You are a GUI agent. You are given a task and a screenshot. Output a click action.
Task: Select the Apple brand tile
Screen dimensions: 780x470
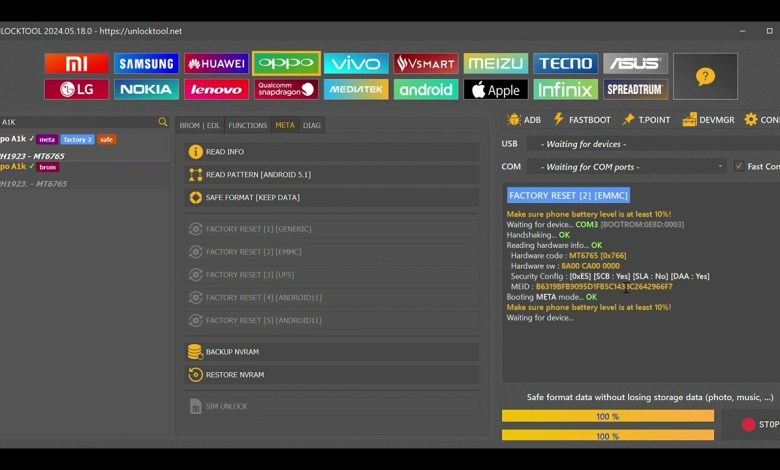496,90
